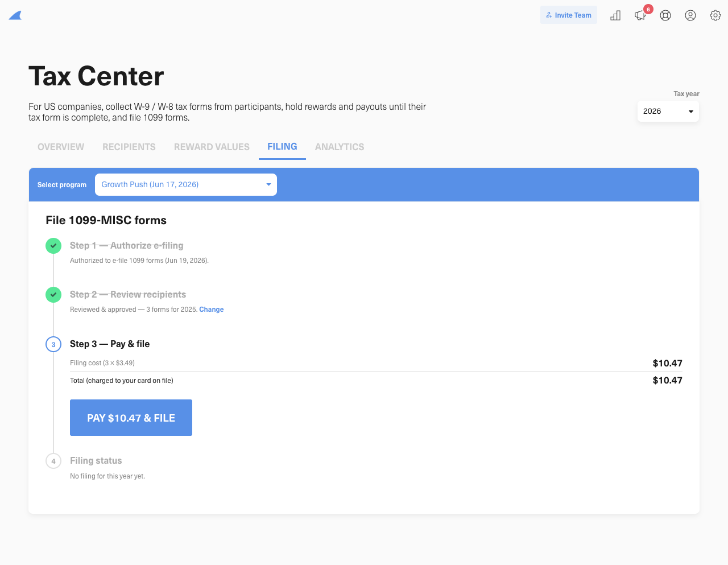This screenshot has width=728, height=565.
Task: Click the Invite Team button
Action: click(x=569, y=15)
